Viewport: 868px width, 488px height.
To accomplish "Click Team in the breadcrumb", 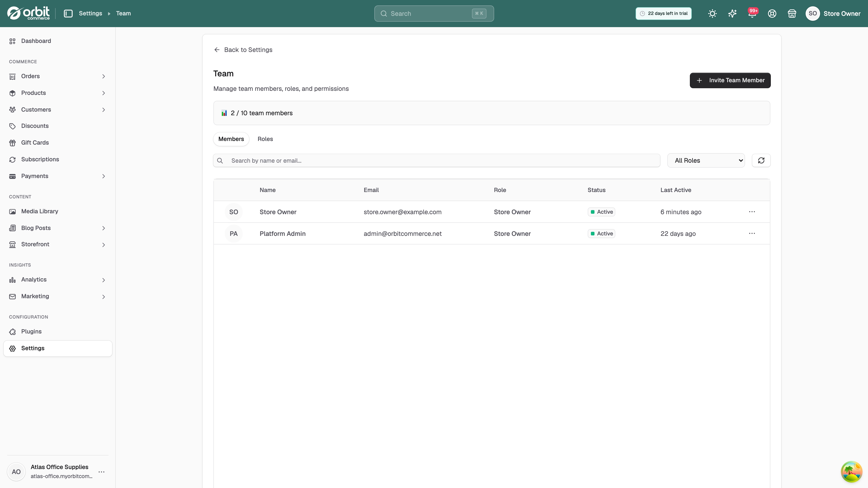I will tap(123, 14).
